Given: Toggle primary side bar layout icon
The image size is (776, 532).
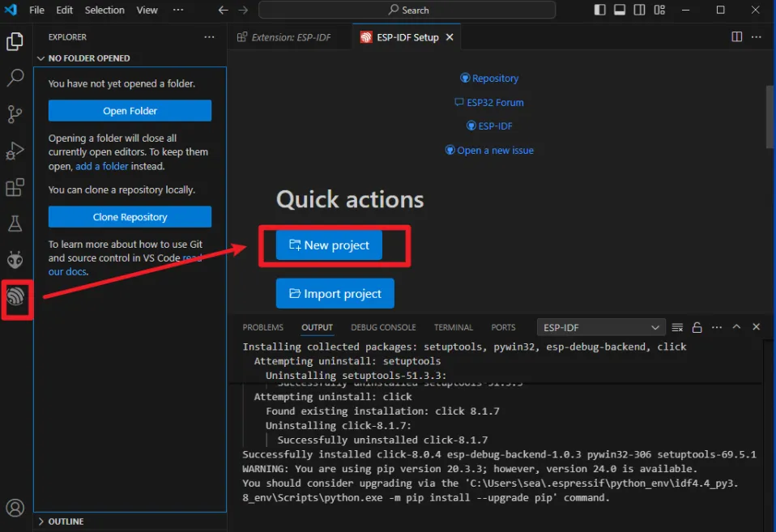Looking at the screenshot, I should click(599, 10).
